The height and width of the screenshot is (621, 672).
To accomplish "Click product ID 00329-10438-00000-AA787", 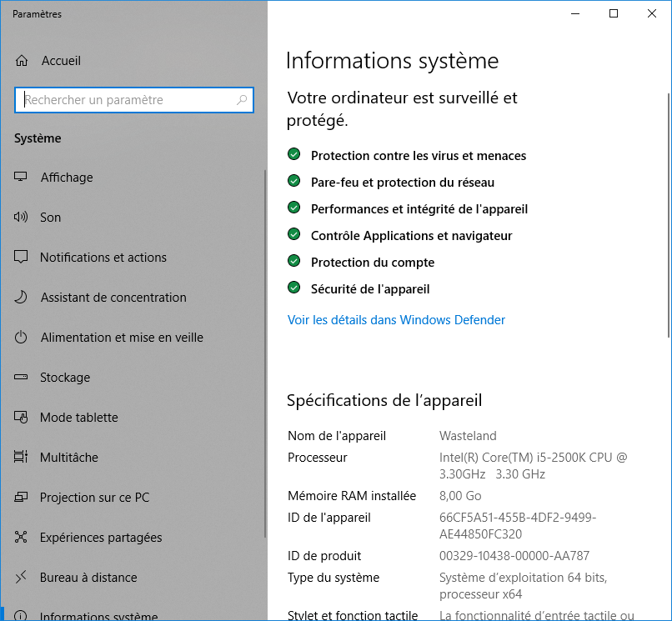I will coord(514,555).
